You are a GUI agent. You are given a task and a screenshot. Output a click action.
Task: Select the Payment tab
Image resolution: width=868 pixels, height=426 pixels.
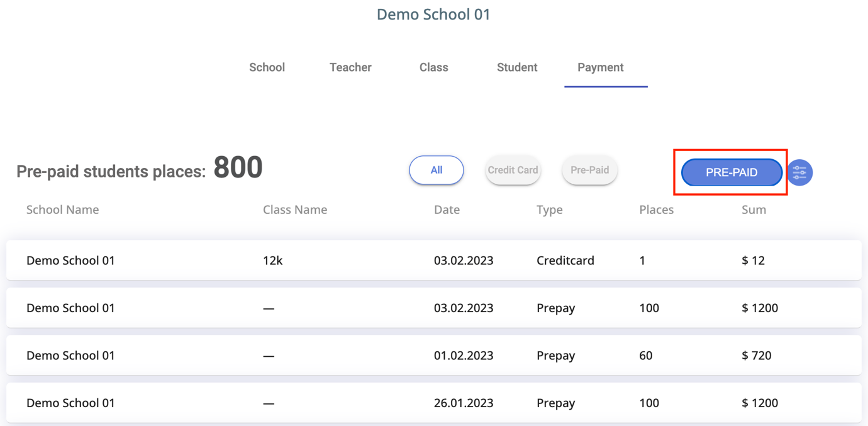pyautogui.click(x=601, y=67)
